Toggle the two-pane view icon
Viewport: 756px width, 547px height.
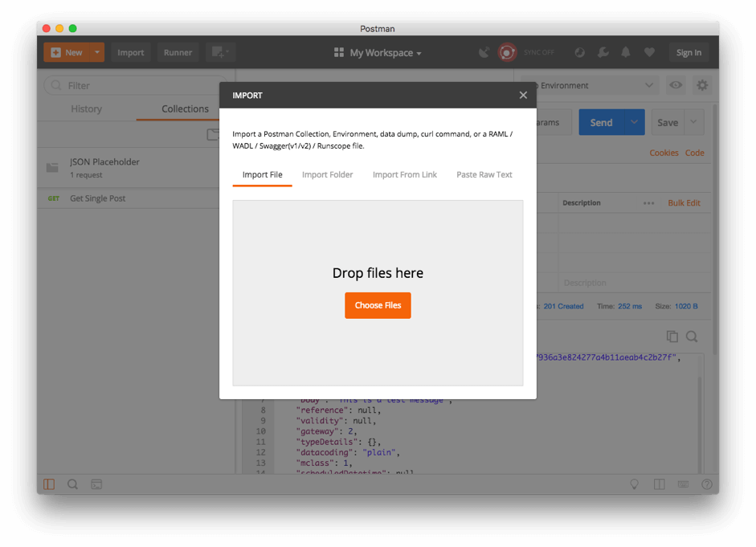tap(659, 484)
